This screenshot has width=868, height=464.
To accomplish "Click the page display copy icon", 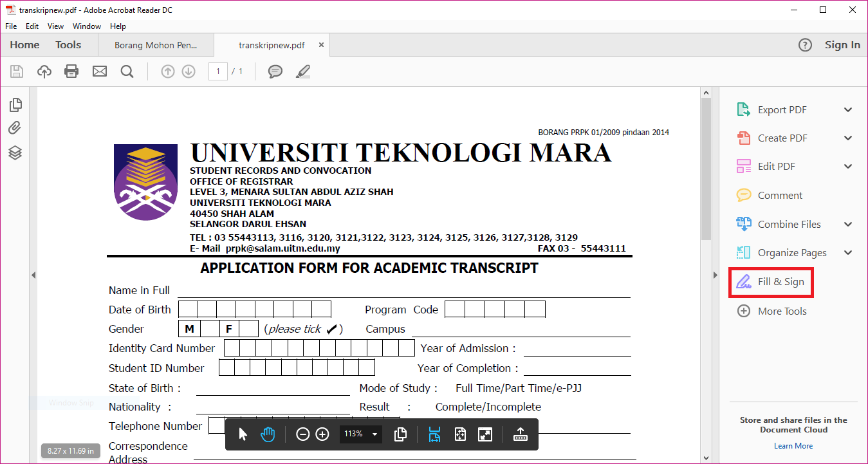I will (x=400, y=434).
